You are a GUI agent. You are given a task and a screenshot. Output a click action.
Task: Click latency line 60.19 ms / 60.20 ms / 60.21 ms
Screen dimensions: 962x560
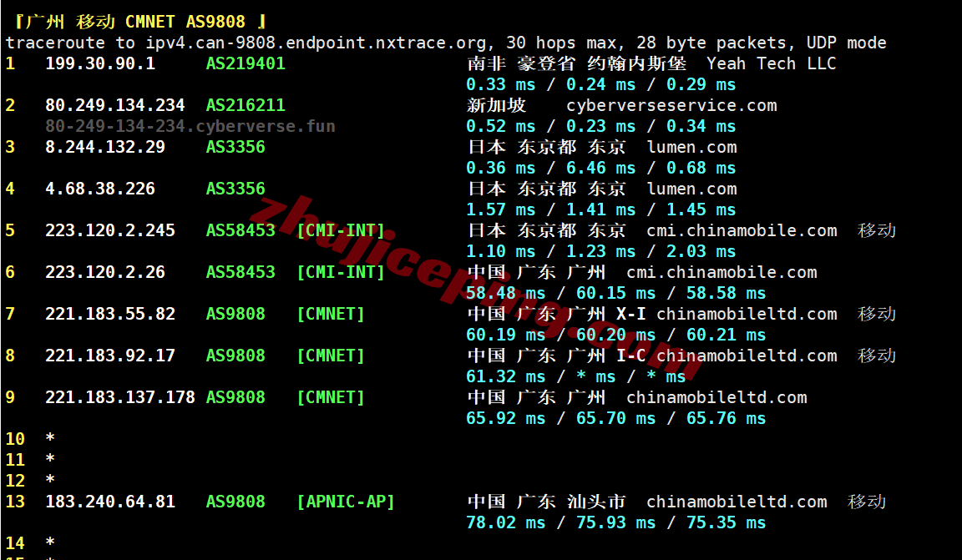(x=616, y=335)
